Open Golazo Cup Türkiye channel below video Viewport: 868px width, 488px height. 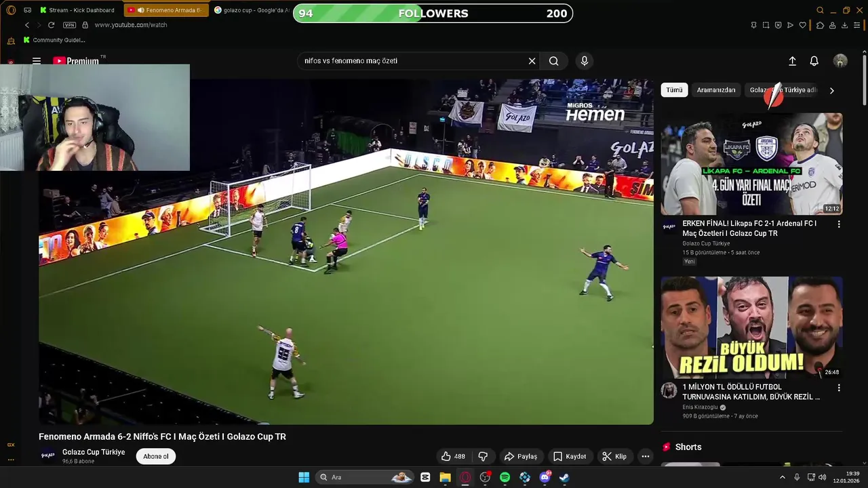click(94, 452)
